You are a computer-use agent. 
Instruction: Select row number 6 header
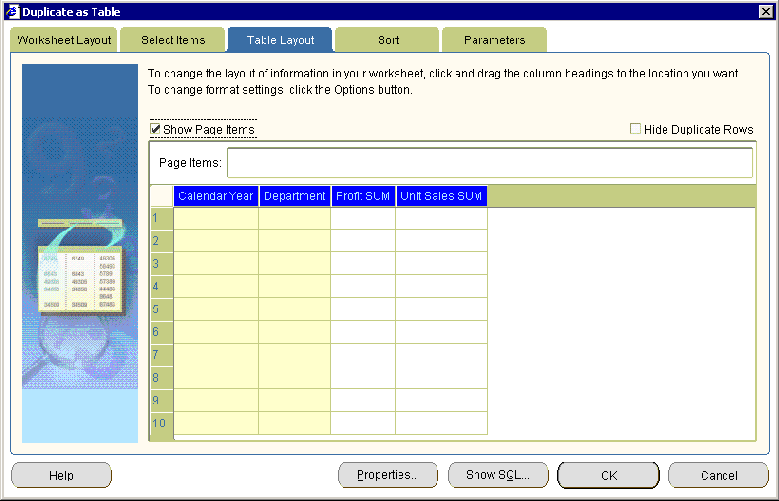click(x=162, y=332)
